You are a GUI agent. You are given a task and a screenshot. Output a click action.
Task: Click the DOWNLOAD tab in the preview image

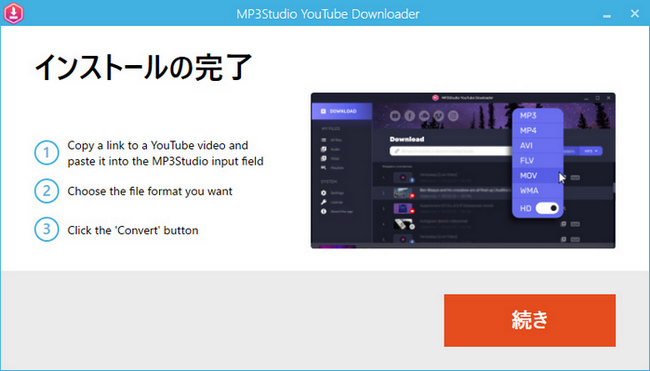[342, 111]
